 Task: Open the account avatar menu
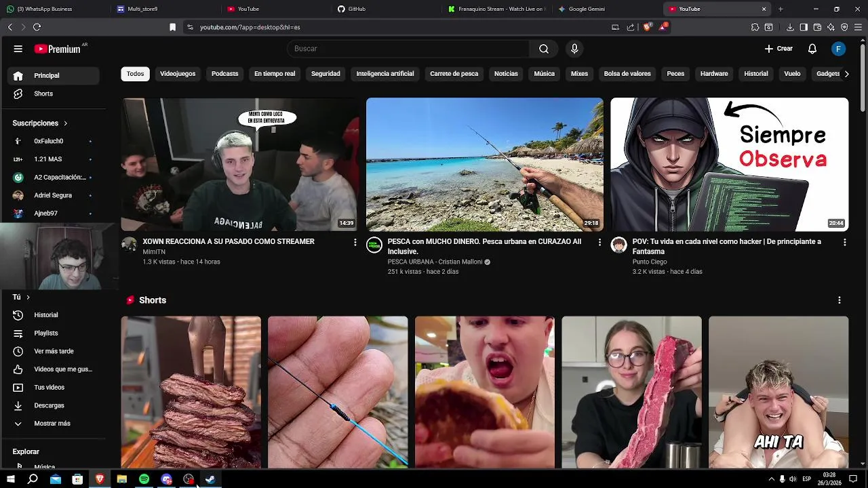click(839, 49)
